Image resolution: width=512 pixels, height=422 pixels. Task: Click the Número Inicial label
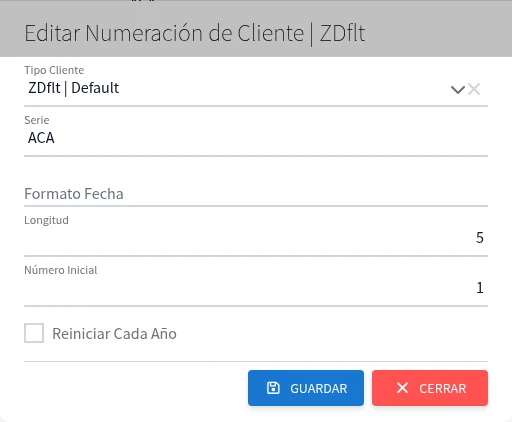click(x=61, y=270)
